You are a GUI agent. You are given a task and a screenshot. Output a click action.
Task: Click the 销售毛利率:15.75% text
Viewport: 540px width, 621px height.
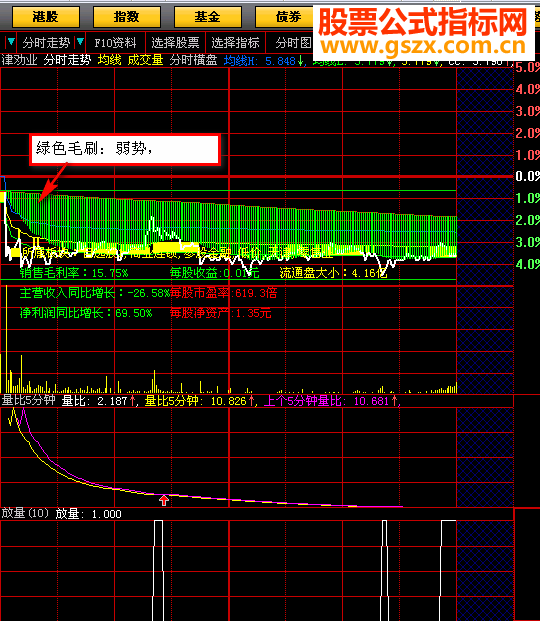pyautogui.click(x=74, y=273)
